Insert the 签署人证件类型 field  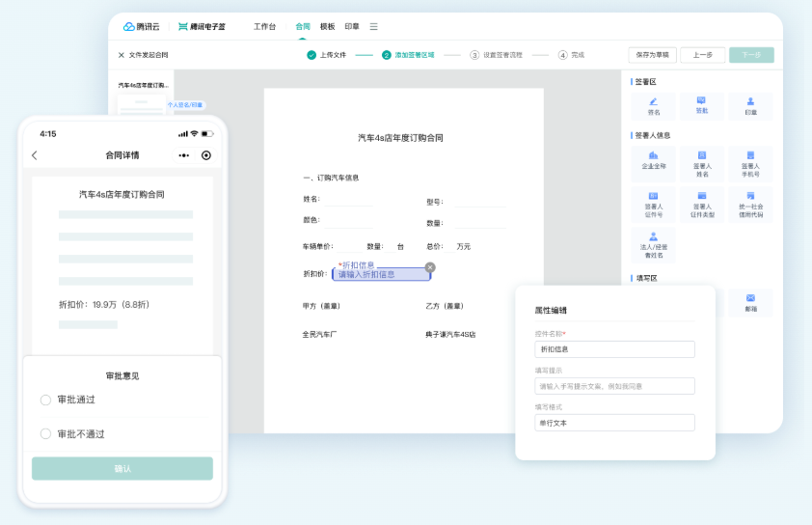702,205
